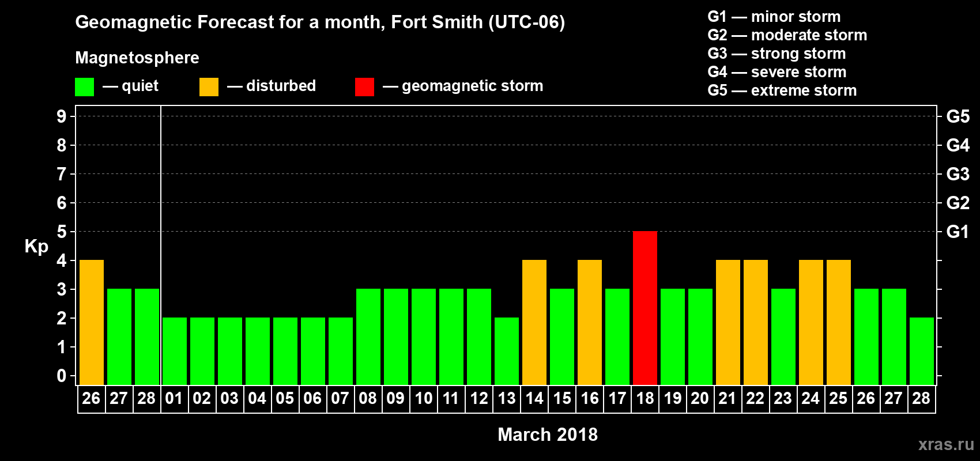This screenshot has width=980, height=461.
Task: Click the orange bar for March 25
Action: (x=839, y=322)
